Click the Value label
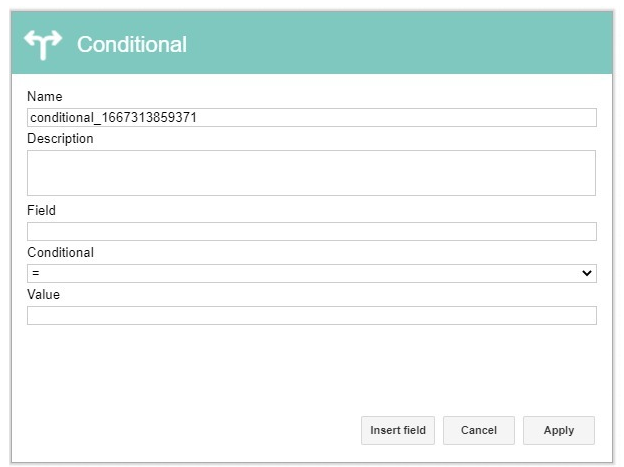This screenshot has width=624, height=467. (x=43, y=295)
